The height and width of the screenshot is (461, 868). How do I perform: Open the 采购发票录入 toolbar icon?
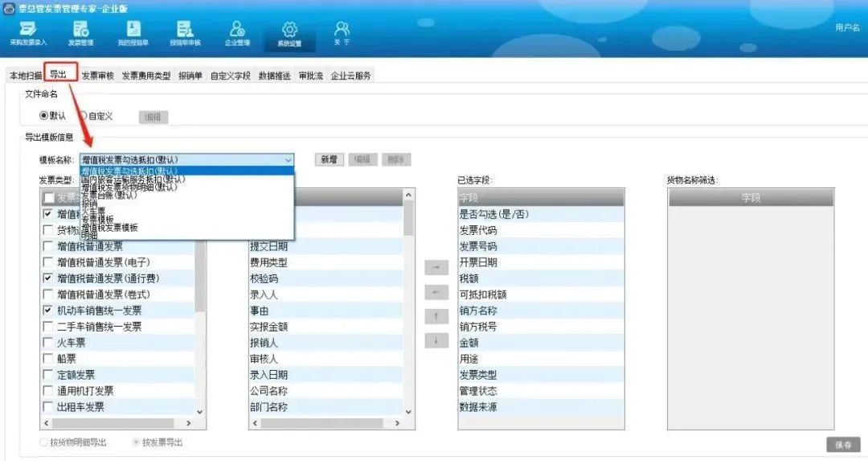27,32
